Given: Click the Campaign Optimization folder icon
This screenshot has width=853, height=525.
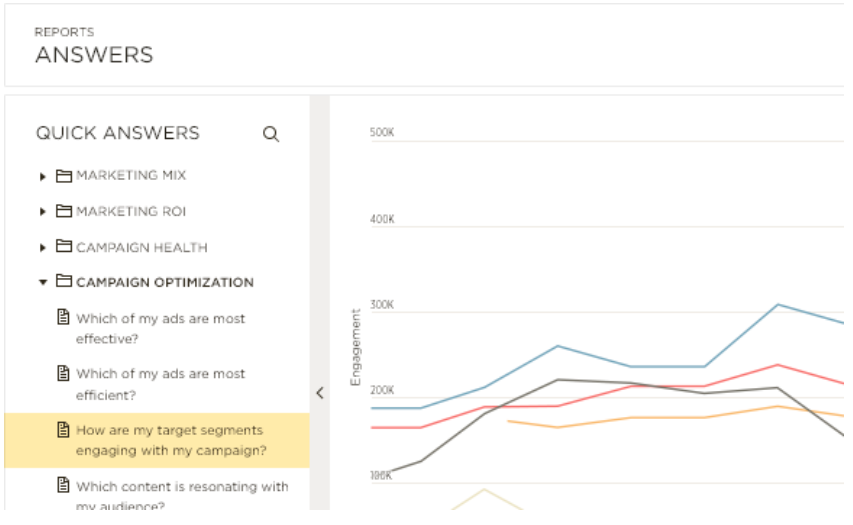Looking at the screenshot, I should coord(64,282).
